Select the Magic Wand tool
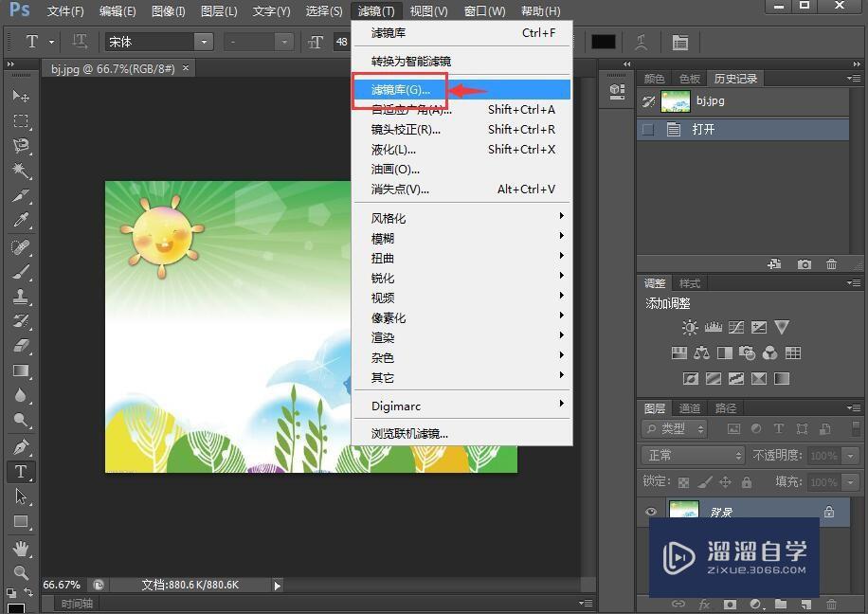 [x=20, y=171]
